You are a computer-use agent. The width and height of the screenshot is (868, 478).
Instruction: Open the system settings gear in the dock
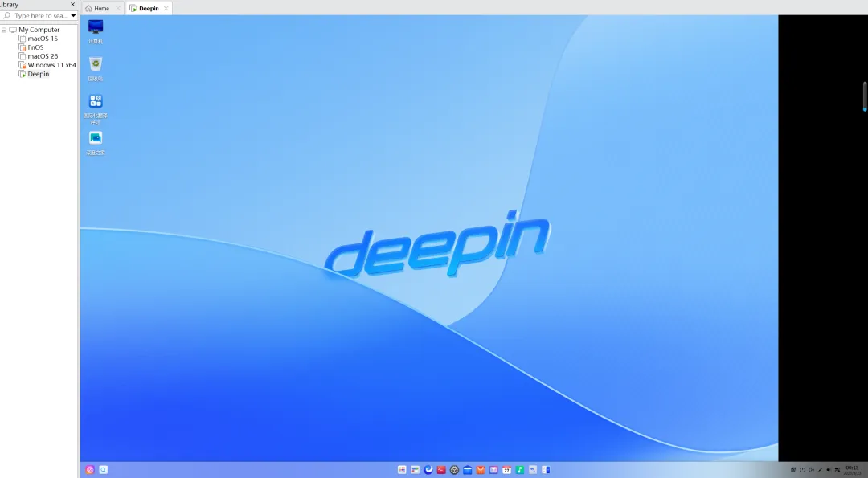pos(454,470)
